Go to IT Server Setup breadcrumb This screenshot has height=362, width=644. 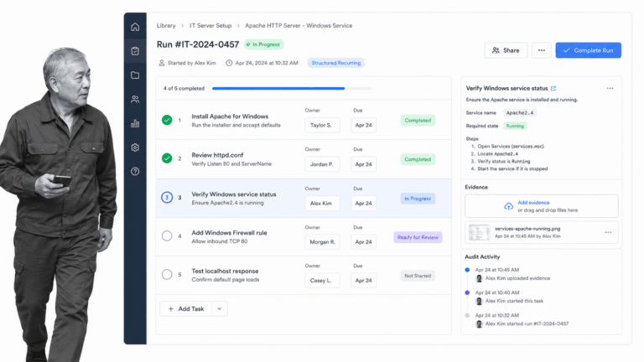click(x=210, y=25)
